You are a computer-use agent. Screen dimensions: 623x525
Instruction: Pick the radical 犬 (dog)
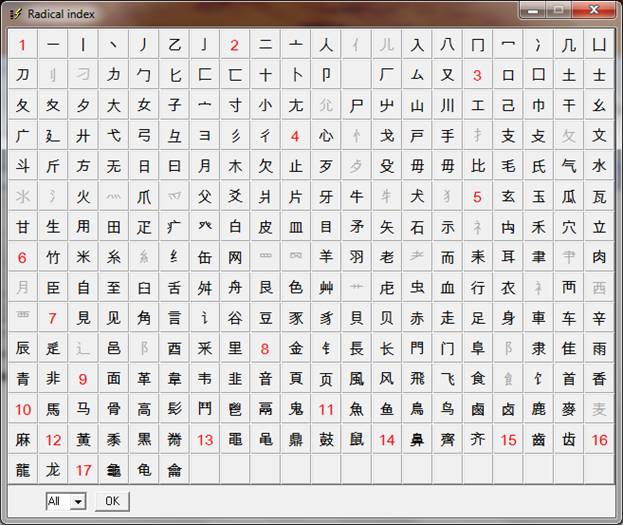coord(417,196)
